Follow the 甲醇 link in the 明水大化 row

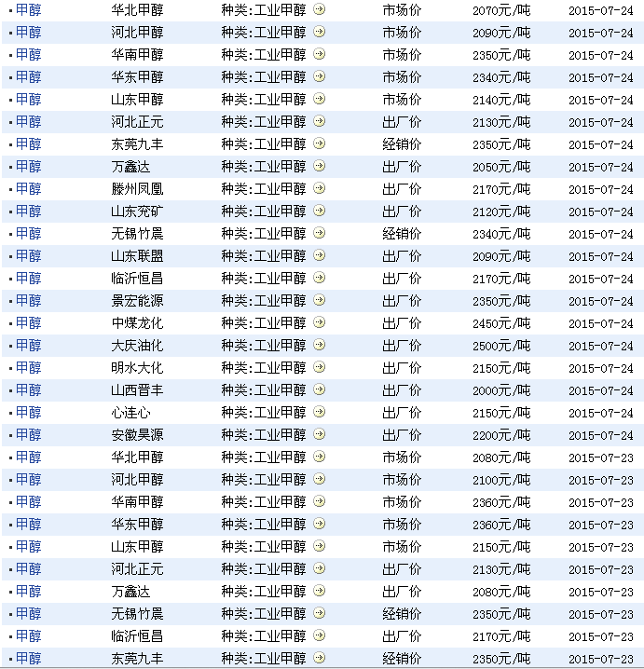tap(29, 367)
